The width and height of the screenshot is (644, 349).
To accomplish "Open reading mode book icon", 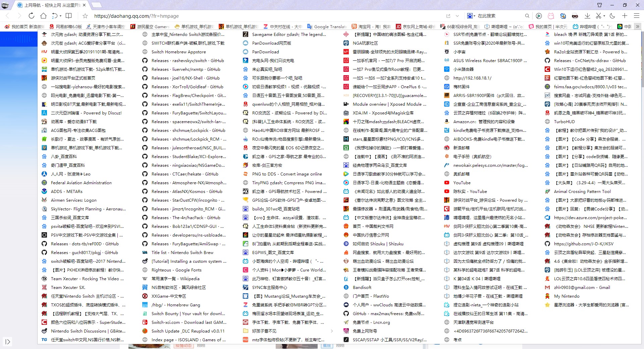I will (x=69, y=16).
